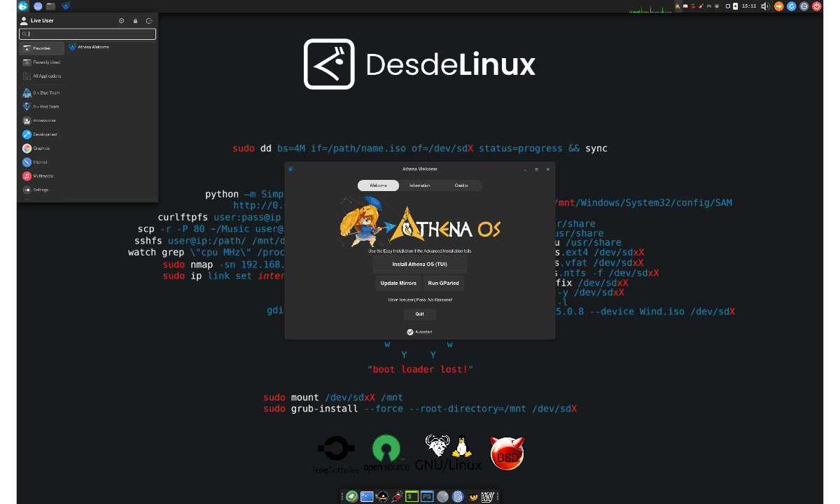Screen dimensions: 840x504
Task: Click the volume speaker icon
Action: click(x=765, y=6)
